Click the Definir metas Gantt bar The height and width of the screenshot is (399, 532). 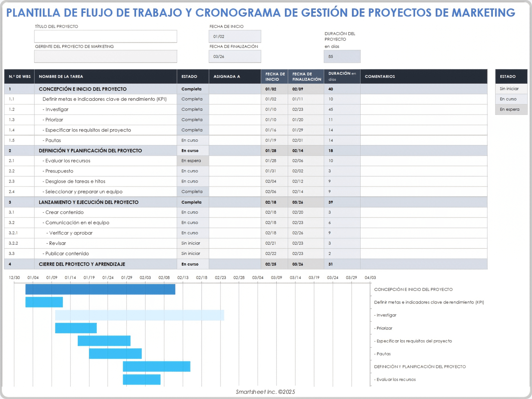point(44,302)
